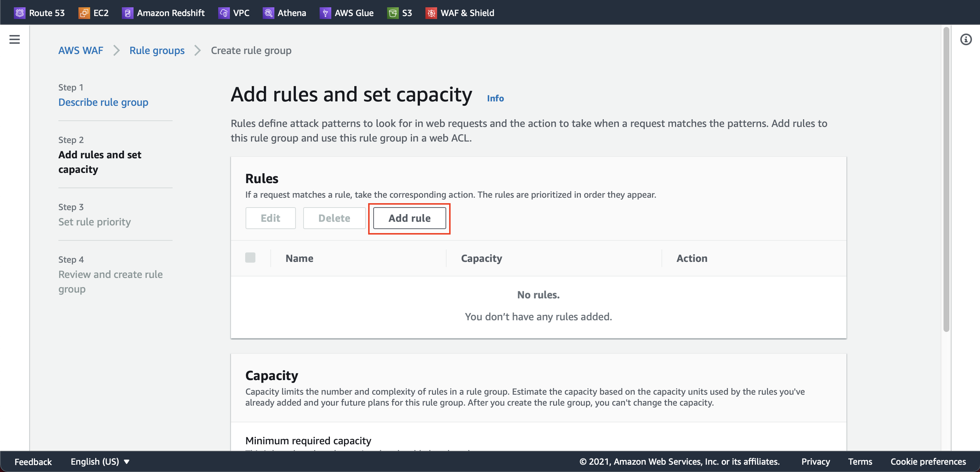Select Set rule priority step text
This screenshot has width=980, height=472.
[94, 221]
